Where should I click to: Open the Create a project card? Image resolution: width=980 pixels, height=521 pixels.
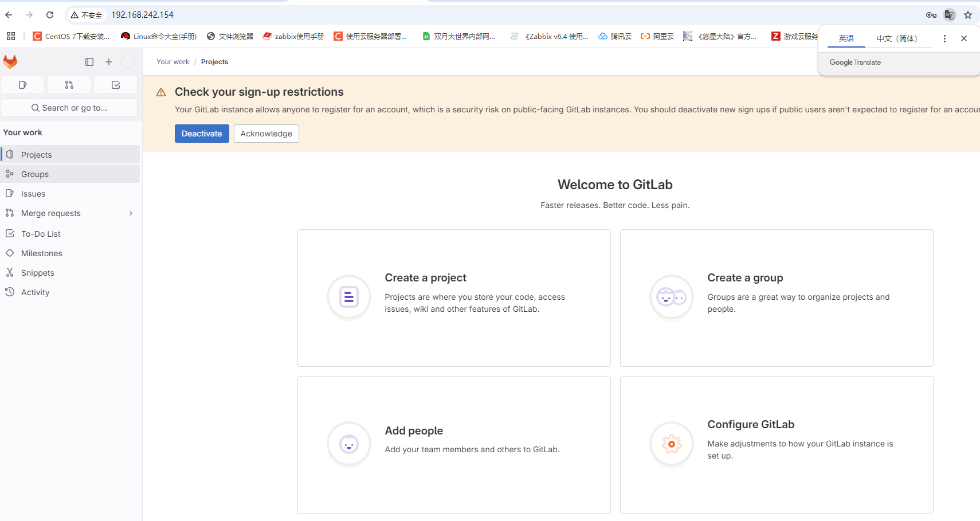click(x=454, y=298)
